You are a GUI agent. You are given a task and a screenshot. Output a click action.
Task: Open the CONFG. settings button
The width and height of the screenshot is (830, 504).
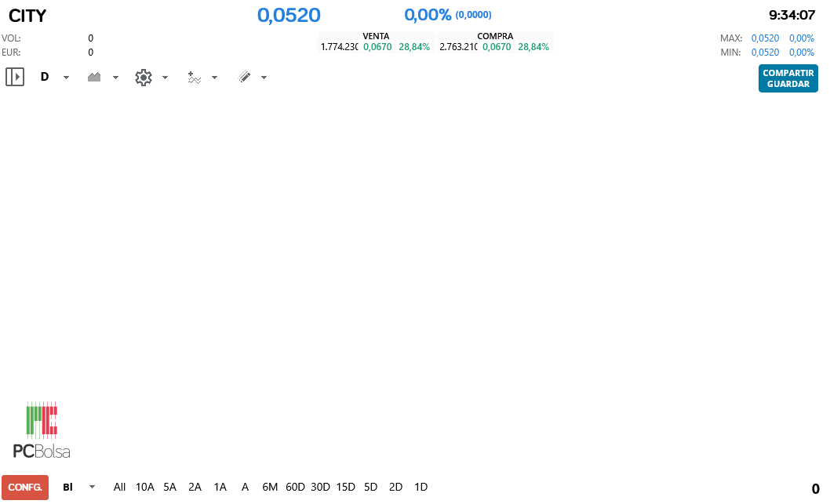coord(25,487)
